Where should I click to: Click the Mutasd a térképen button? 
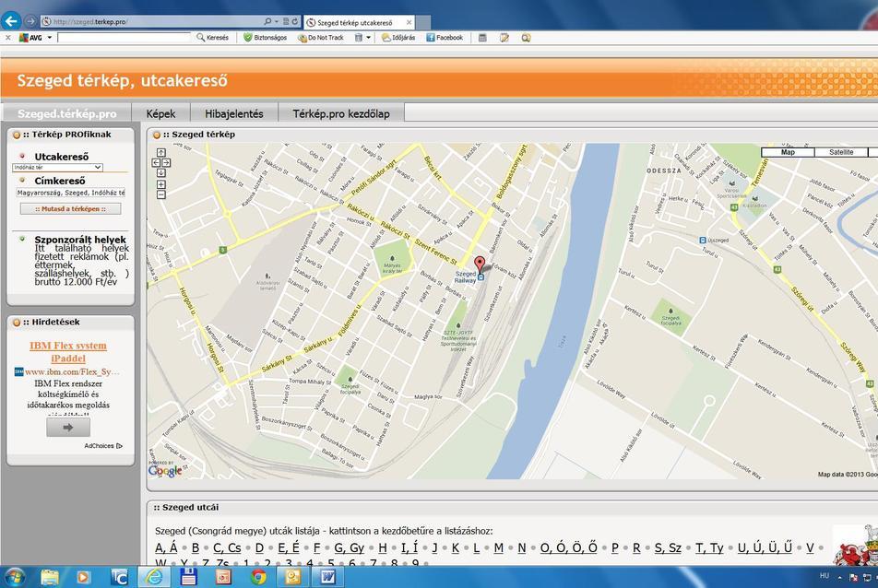(x=70, y=208)
